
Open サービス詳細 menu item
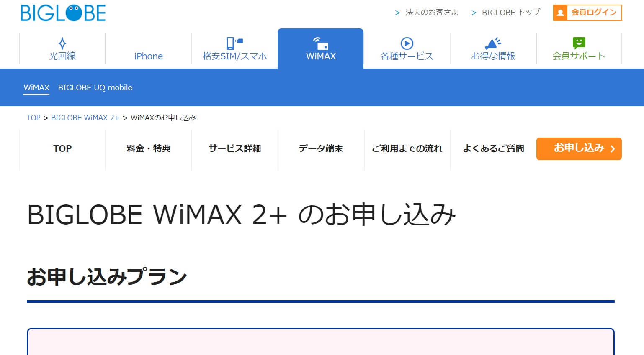pyautogui.click(x=234, y=148)
